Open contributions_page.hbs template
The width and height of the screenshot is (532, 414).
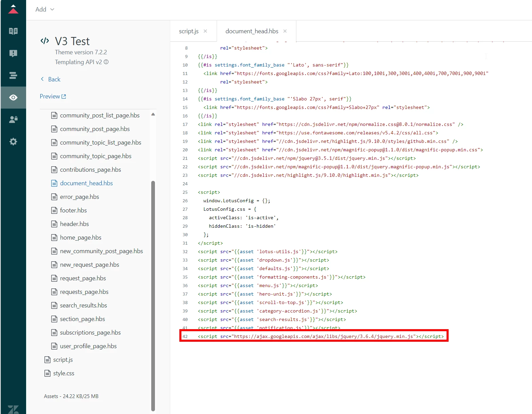[91, 170]
